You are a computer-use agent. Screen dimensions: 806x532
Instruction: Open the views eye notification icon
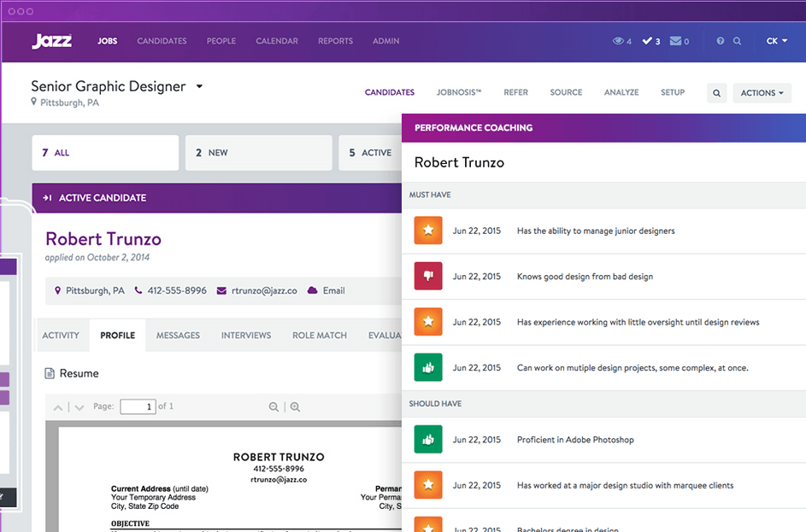[618, 41]
